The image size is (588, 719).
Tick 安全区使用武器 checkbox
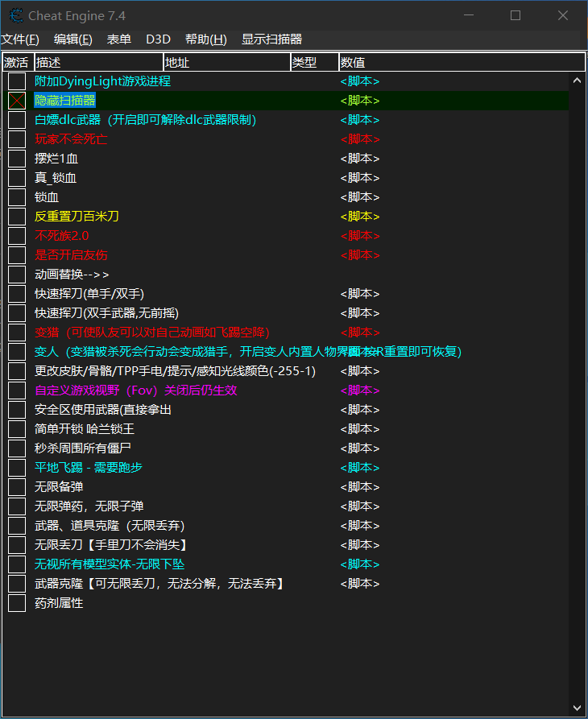tap(17, 410)
